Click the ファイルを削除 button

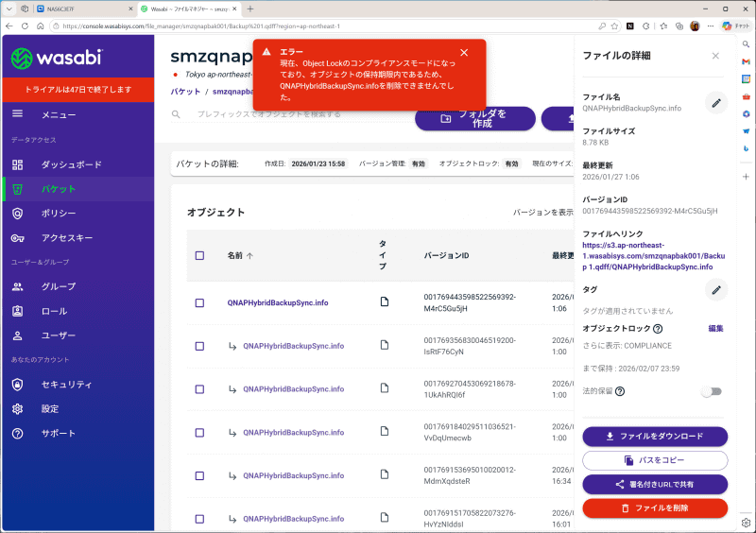[x=655, y=508]
